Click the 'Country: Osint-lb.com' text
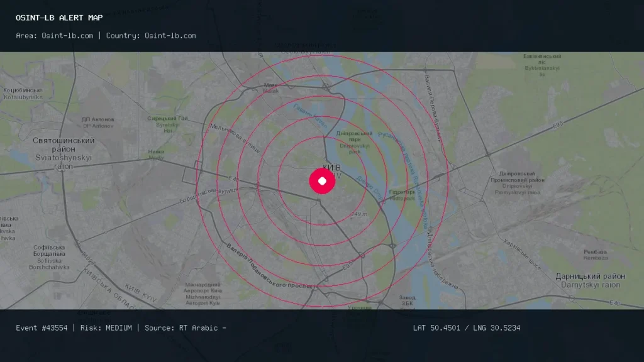644x362 pixels. tap(151, 36)
